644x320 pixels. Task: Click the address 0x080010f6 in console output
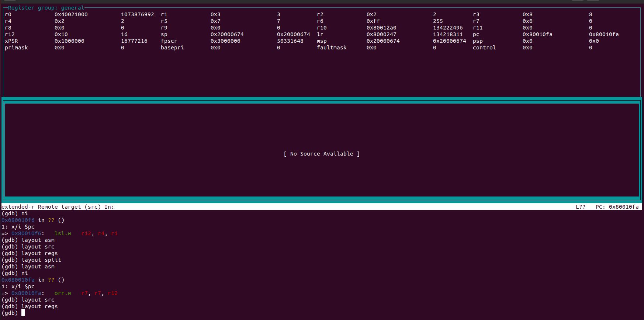point(18,220)
